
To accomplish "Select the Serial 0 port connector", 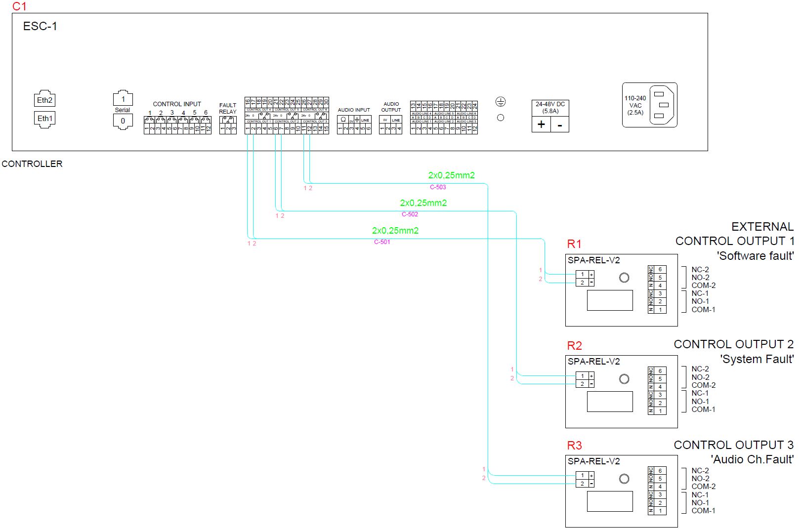I will pos(123,121).
